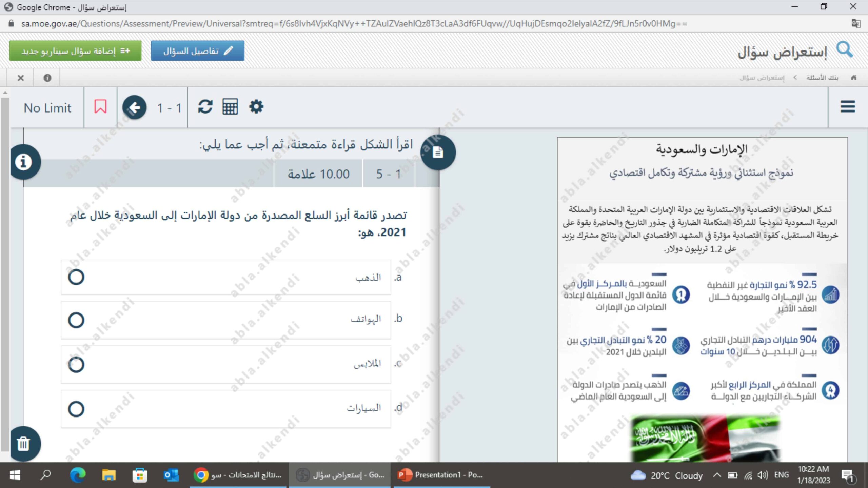
Task: Click the 5 - 1 question range cell
Action: coord(389,174)
